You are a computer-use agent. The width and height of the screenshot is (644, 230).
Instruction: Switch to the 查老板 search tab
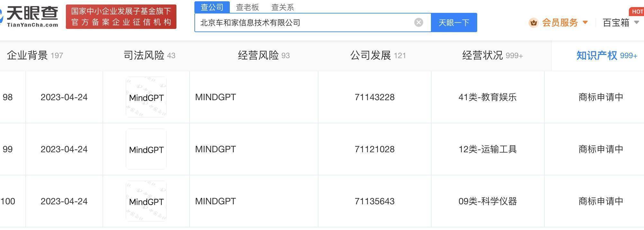[247, 7]
